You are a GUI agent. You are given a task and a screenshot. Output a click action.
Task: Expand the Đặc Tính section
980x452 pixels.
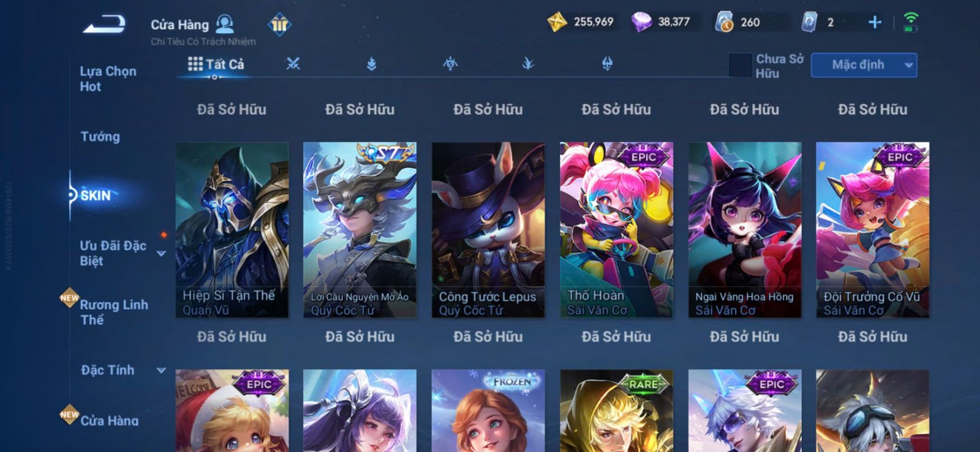point(161,370)
